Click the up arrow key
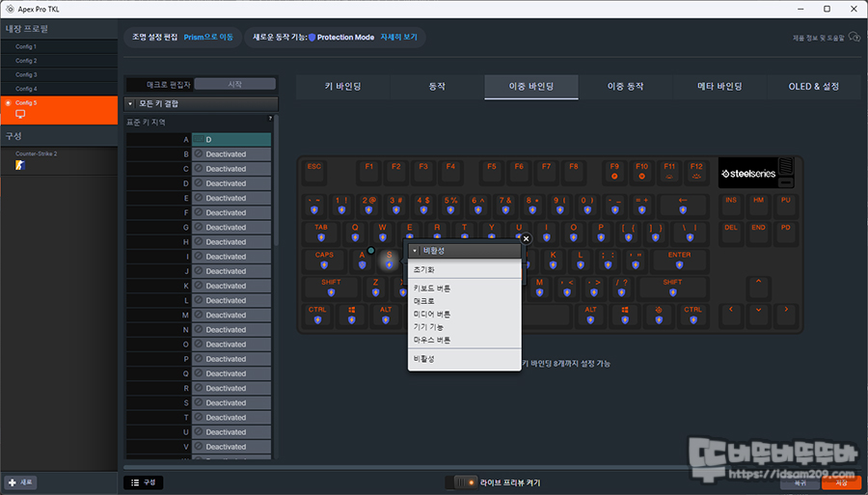 pyautogui.click(x=758, y=288)
